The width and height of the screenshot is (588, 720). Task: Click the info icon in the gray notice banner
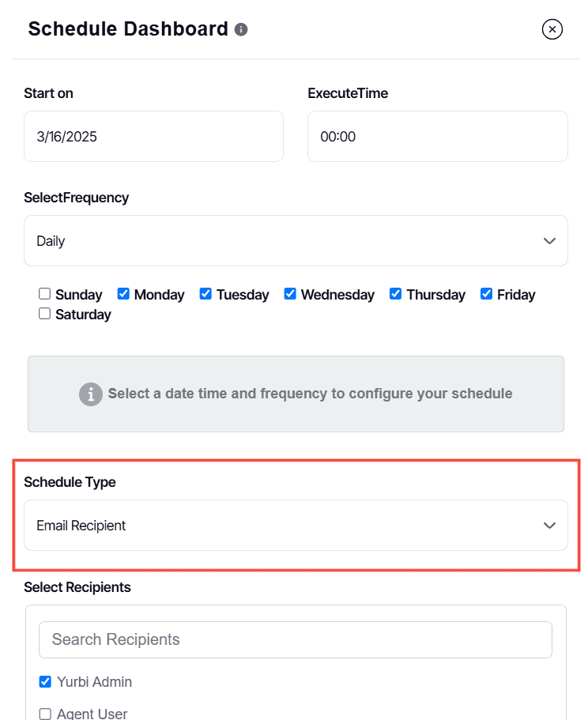point(91,394)
